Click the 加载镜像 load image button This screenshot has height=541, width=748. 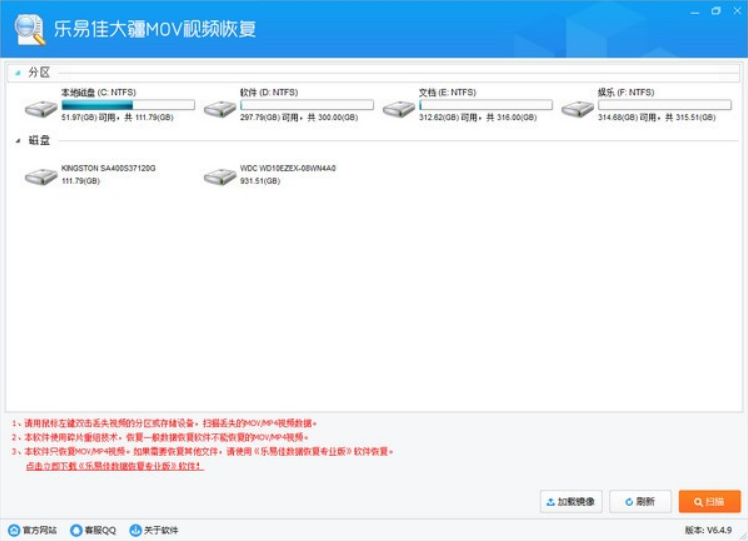click(571, 502)
